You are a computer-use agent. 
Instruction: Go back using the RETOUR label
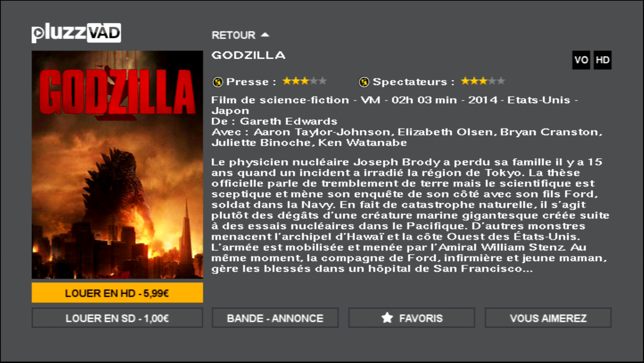pyautogui.click(x=233, y=35)
